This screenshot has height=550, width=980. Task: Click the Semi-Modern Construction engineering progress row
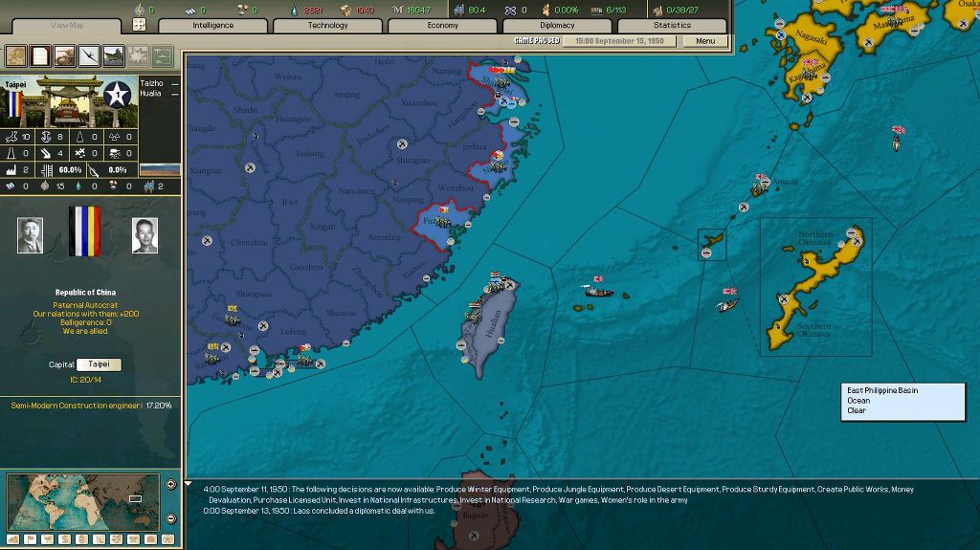click(x=91, y=406)
